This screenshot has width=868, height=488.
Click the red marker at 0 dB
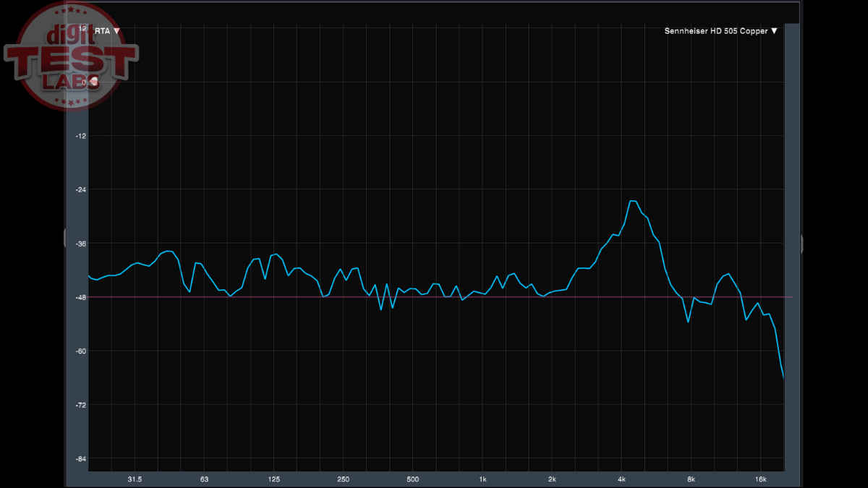pyautogui.click(x=93, y=82)
